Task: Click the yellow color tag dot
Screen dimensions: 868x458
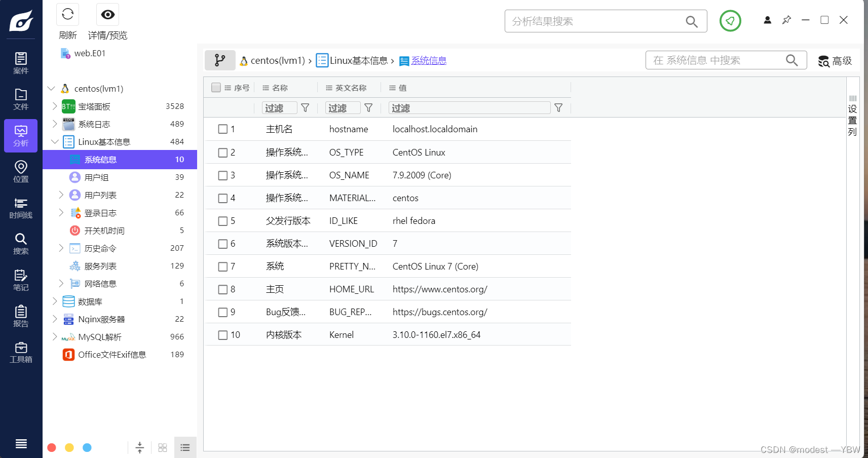Action: coord(69,447)
